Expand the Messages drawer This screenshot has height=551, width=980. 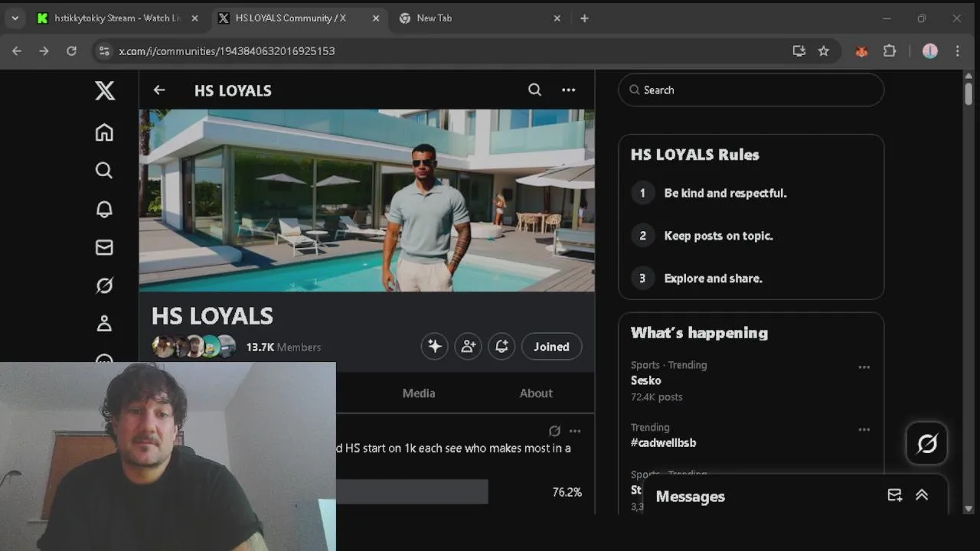pyautogui.click(x=922, y=495)
